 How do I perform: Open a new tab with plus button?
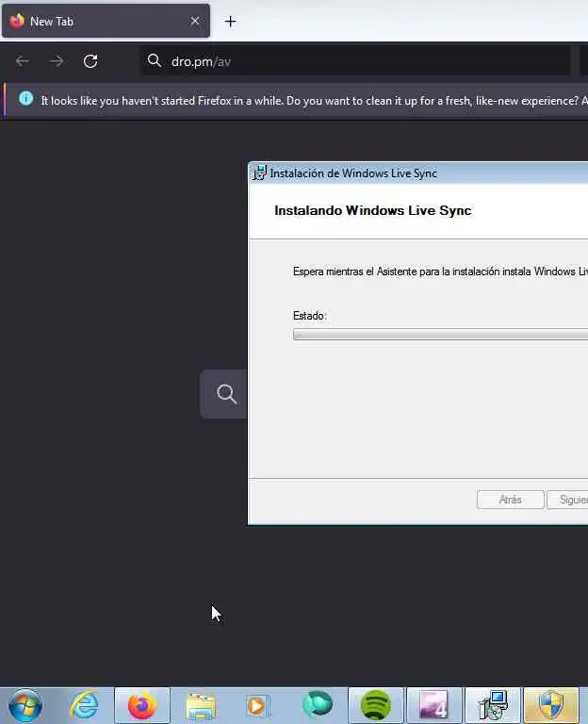pyautogui.click(x=230, y=22)
